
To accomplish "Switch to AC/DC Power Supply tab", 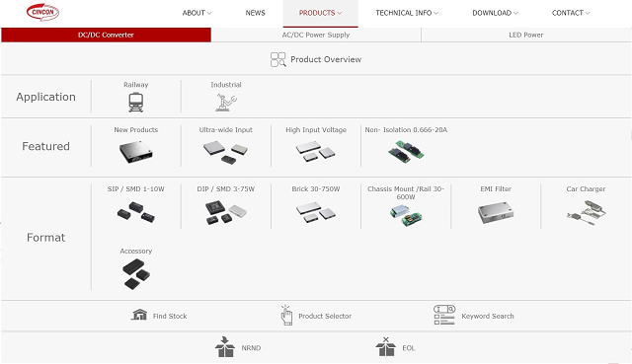I will click(316, 35).
